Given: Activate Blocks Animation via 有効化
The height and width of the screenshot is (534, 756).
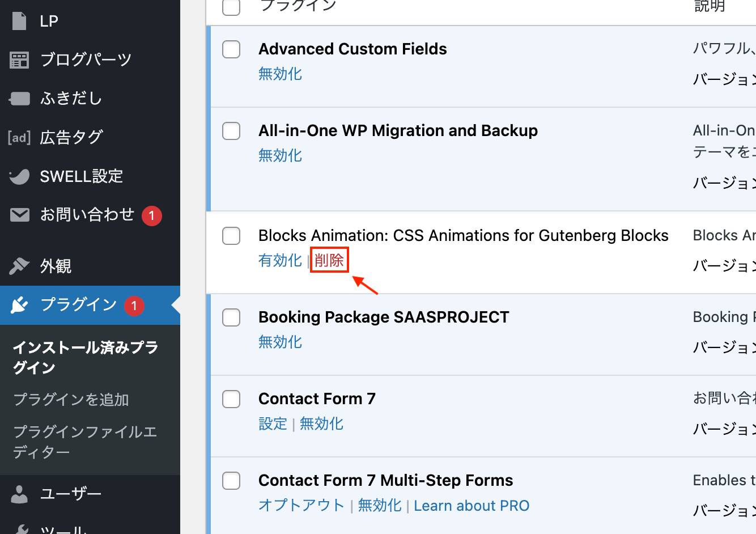Looking at the screenshot, I should (x=280, y=260).
